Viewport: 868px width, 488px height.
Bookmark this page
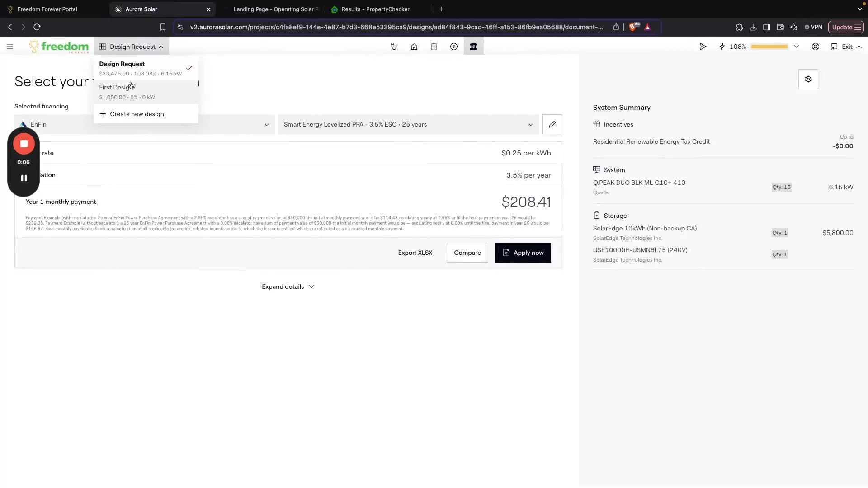click(163, 27)
